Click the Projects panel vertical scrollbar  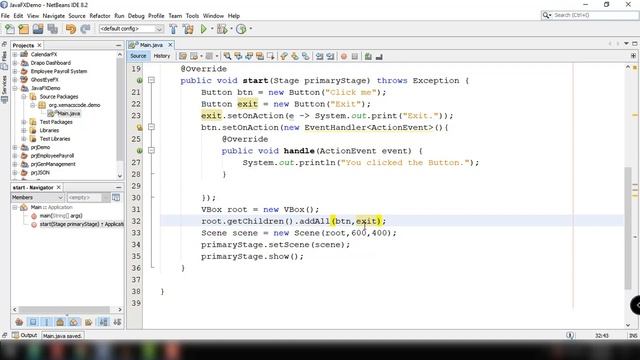(x=120, y=110)
